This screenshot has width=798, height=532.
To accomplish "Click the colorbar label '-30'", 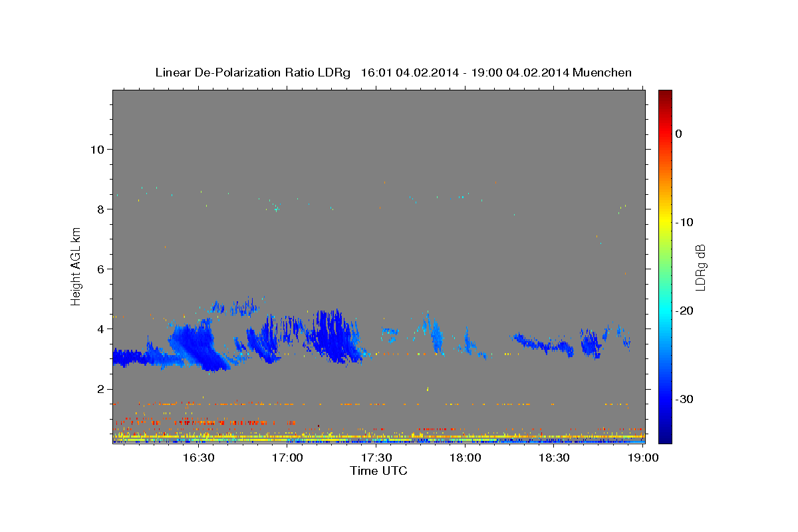I will 685,399.
